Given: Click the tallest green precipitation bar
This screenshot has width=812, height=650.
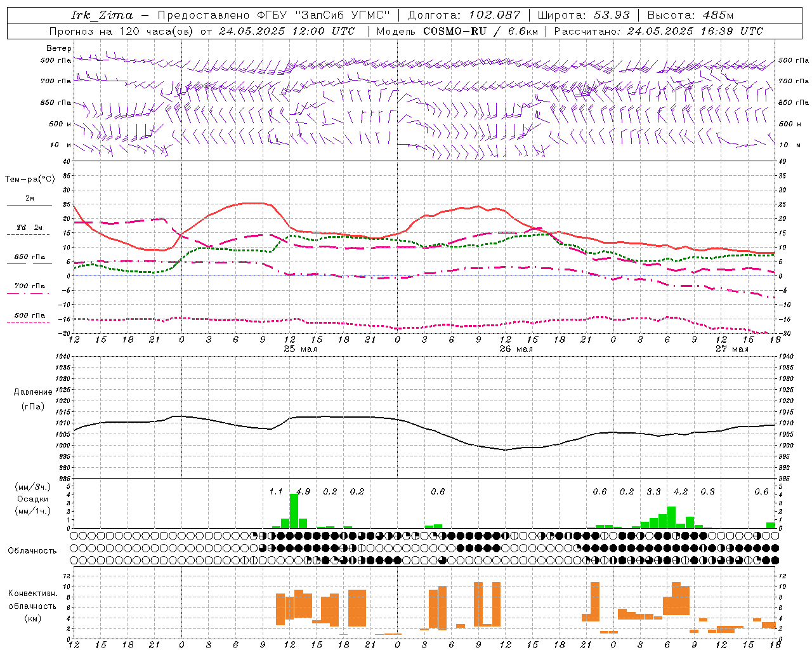Looking at the screenshot, I should [x=294, y=511].
